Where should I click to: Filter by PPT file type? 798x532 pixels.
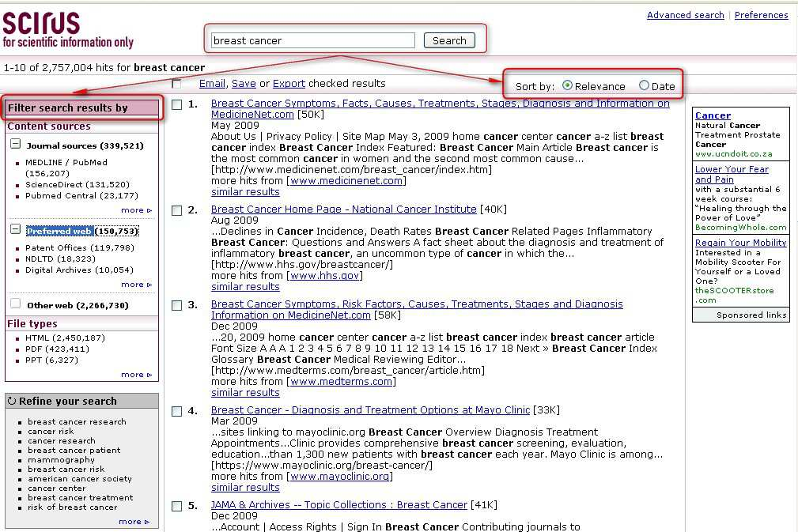[52, 360]
